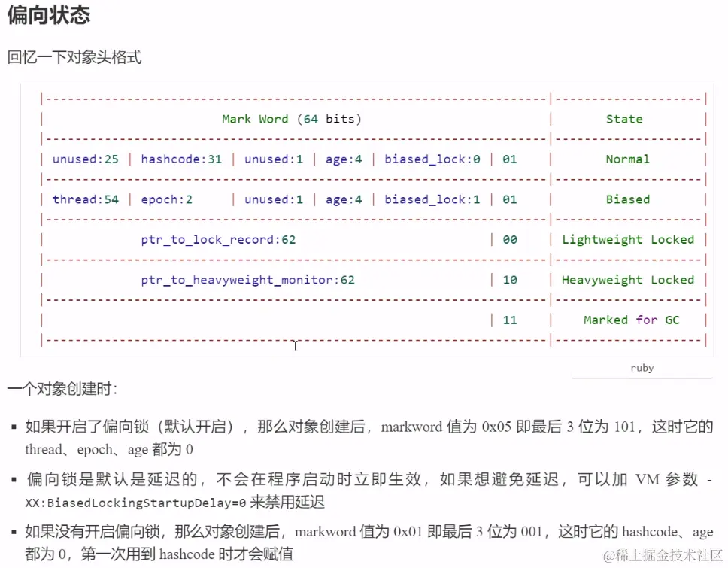Click the 'Marked for GC' state label
Screen dimensions: 728x568
coord(632,320)
